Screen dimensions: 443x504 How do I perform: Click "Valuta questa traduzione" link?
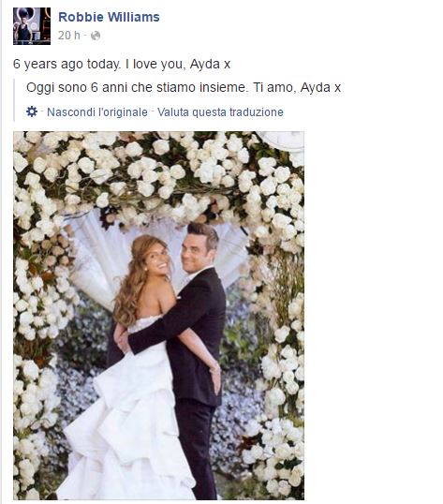click(220, 112)
